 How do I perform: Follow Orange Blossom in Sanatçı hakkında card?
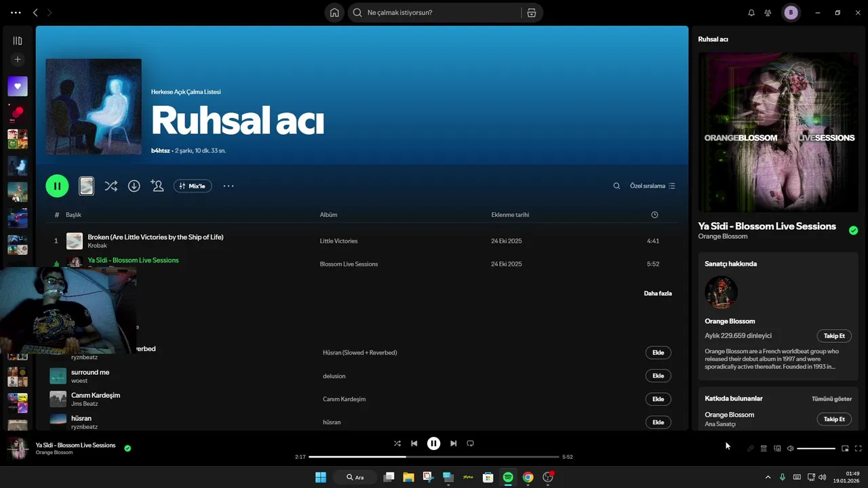coord(834,336)
